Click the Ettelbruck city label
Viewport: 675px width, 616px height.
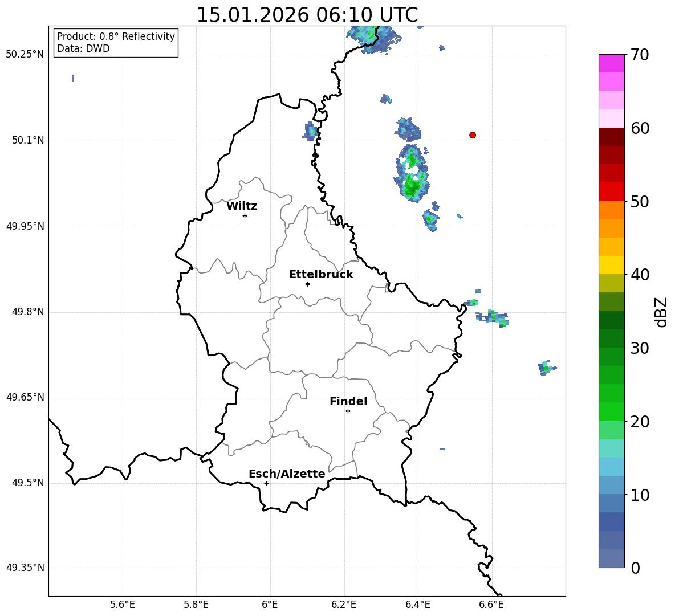321,275
